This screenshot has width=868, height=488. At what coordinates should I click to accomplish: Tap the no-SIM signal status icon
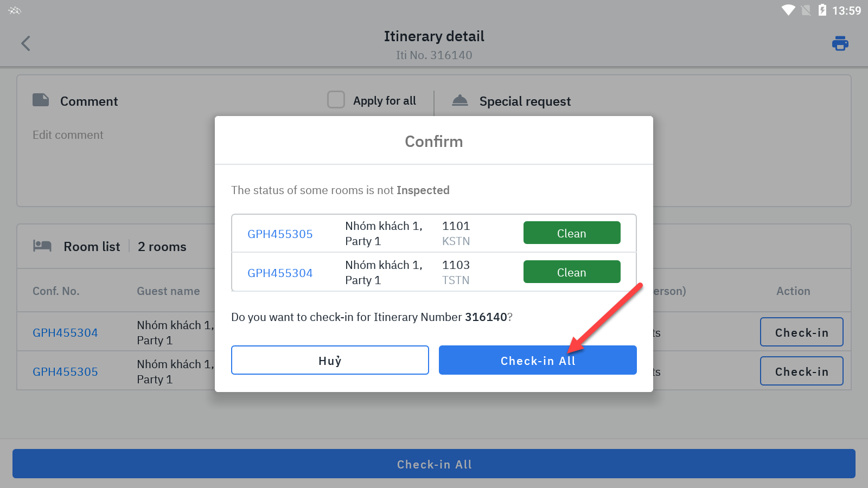coord(806,10)
